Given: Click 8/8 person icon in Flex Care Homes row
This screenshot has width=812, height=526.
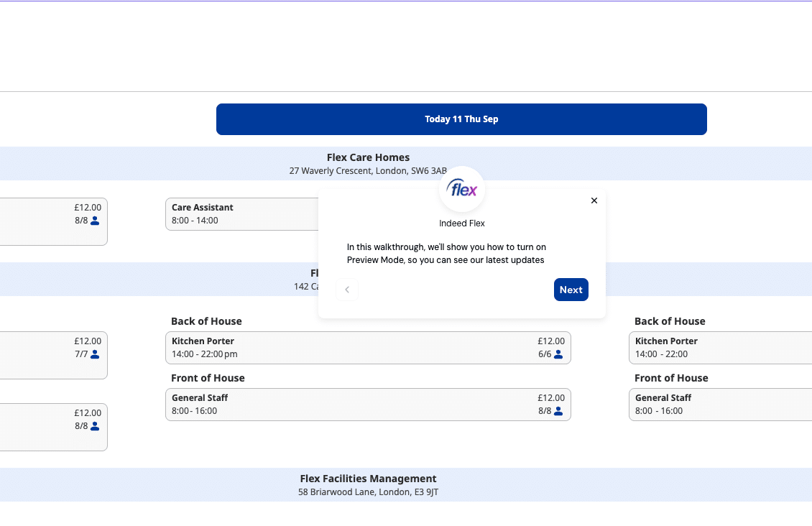Looking at the screenshot, I should pyautogui.click(x=95, y=221).
